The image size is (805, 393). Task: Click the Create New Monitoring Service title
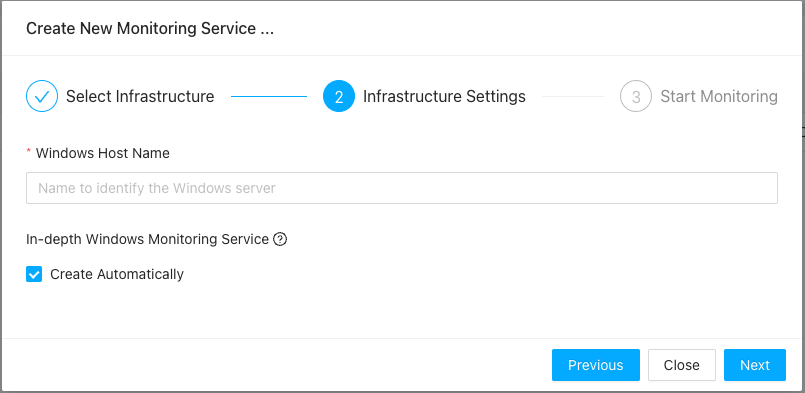pos(150,28)
